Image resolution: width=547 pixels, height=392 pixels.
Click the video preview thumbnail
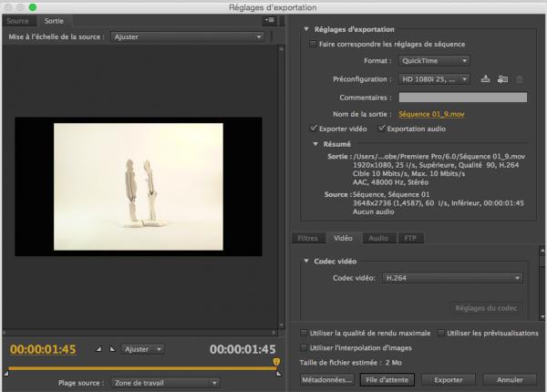click(139, 187)
